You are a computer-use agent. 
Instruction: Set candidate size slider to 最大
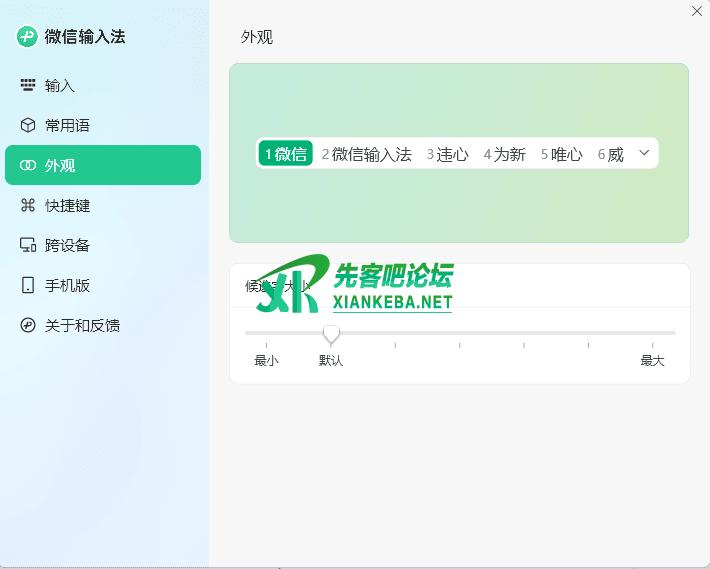653,333
